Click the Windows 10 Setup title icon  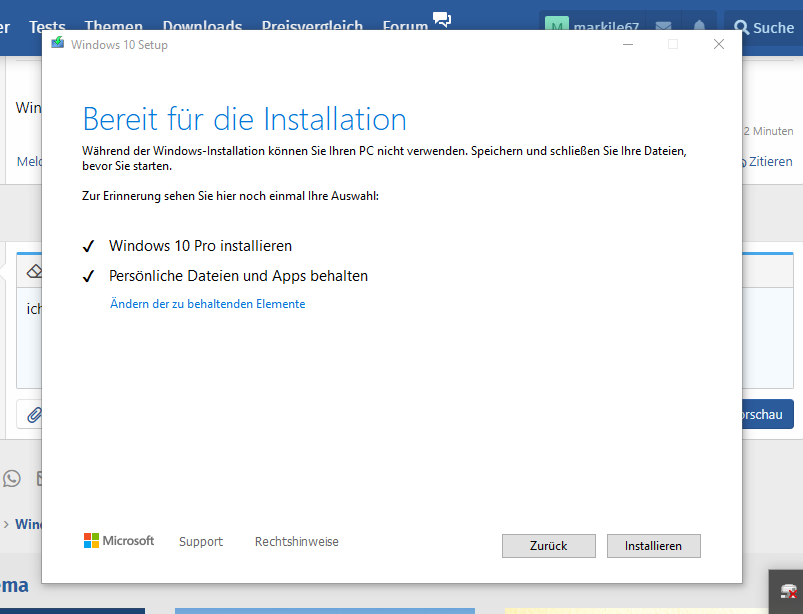click(x=57, y=43)
